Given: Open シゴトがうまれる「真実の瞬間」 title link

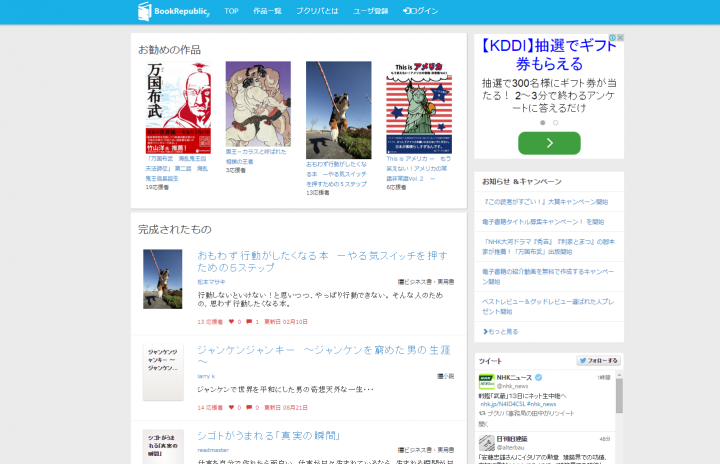Looking at the screenshot, I should pyautogui.click(x=269, y=436).
